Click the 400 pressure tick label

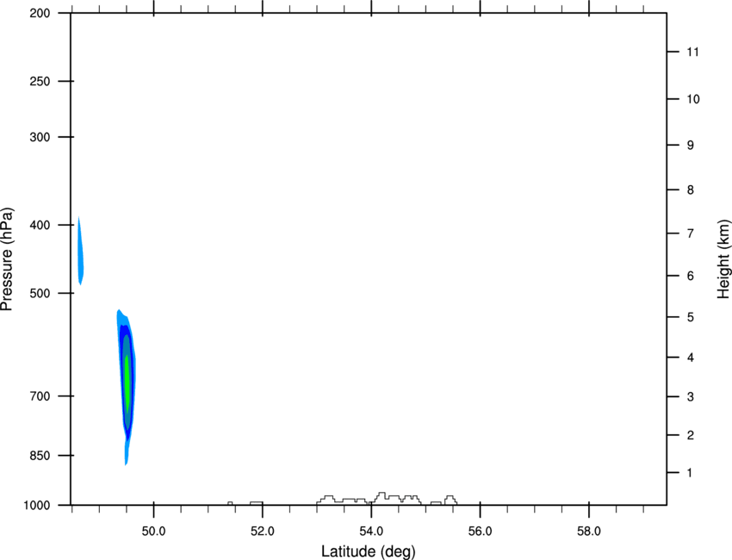pos(40,225)
